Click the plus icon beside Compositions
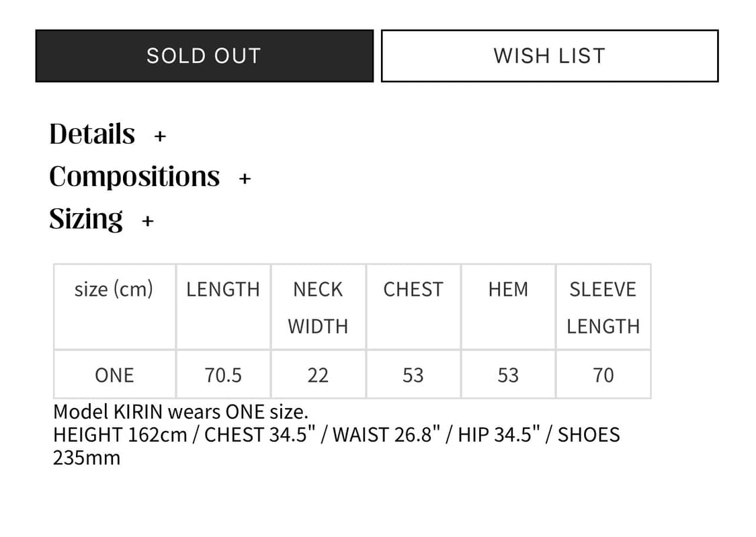 point(245,179)
